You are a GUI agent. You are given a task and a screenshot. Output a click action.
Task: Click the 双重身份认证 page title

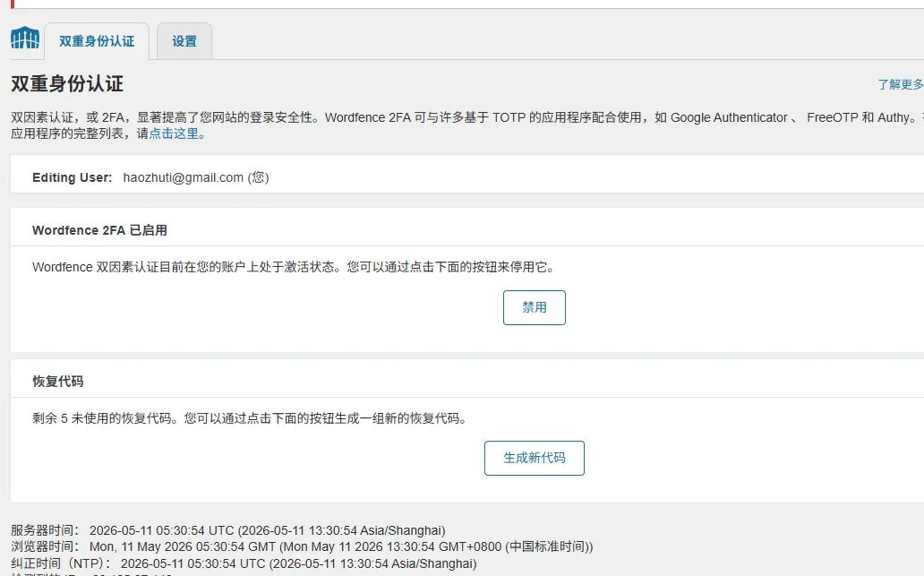coord(67,83)
